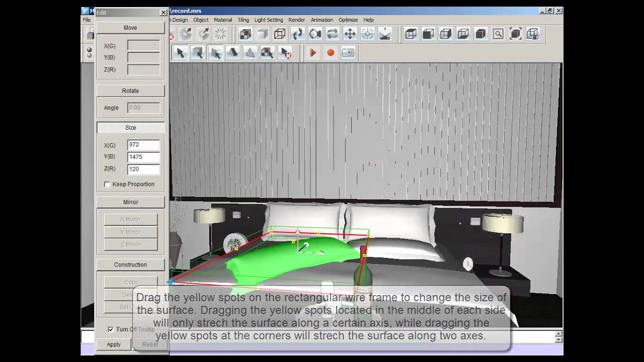Close the Edit panel
Viewport: 644px width, 362px height.
pyautogui.click(x=163, y=13)
